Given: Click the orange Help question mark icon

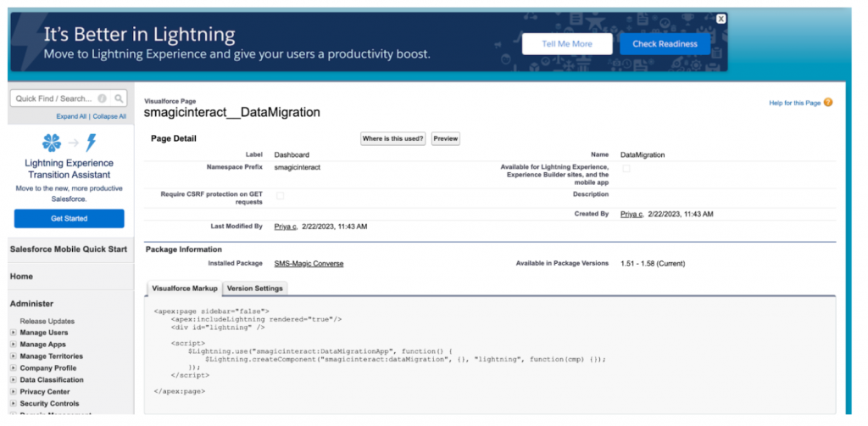Looking at the screenshot, I should coord(828,103).
